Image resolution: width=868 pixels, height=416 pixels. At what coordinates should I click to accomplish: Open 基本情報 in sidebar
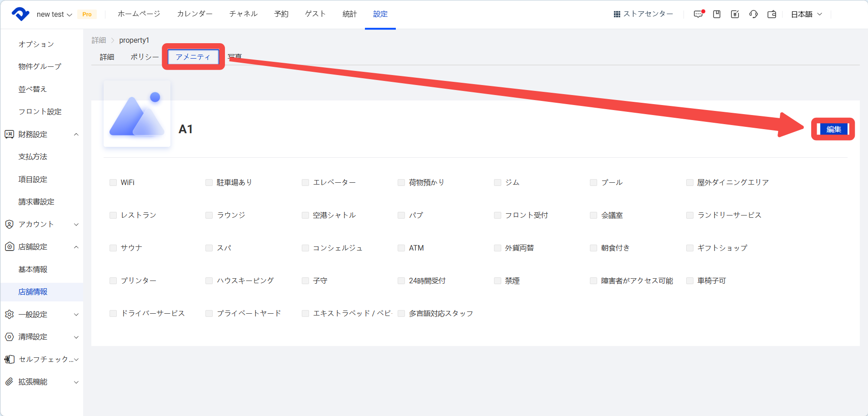pos(33,269)
